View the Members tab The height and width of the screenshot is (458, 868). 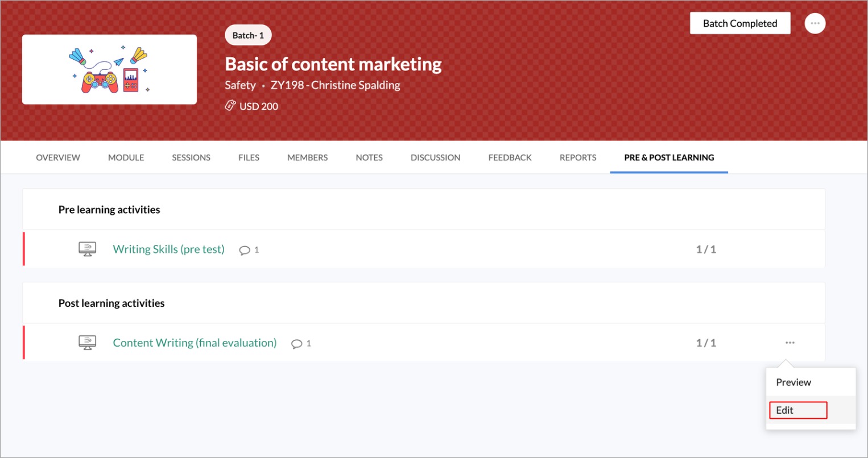tap(307, 157)
